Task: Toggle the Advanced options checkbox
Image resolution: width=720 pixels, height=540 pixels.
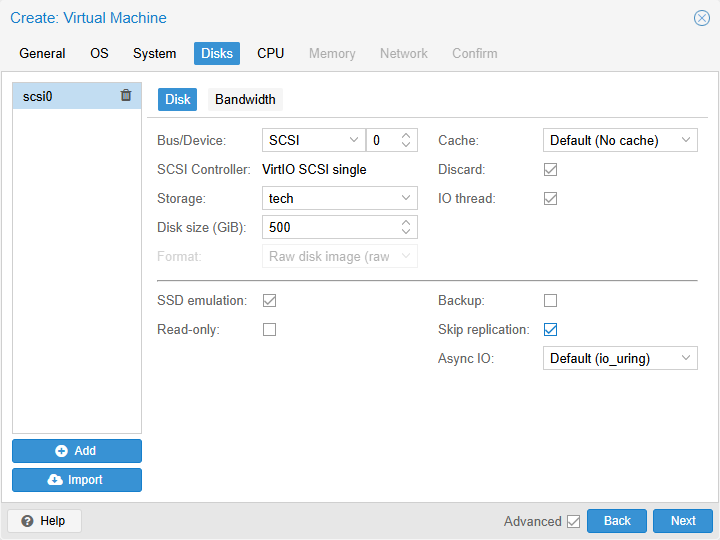Action: (573, 521)
